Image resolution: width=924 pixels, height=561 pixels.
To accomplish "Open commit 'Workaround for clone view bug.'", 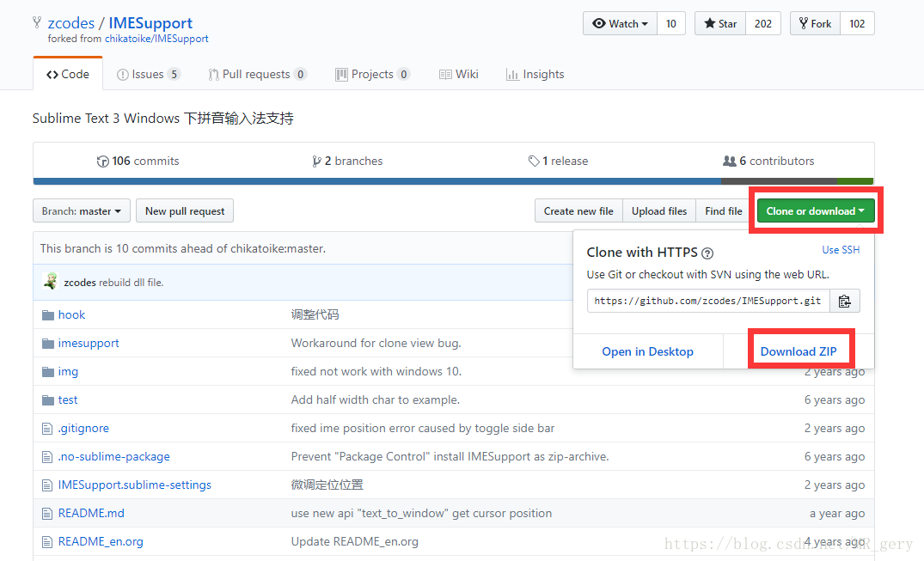I will point(376,343).
